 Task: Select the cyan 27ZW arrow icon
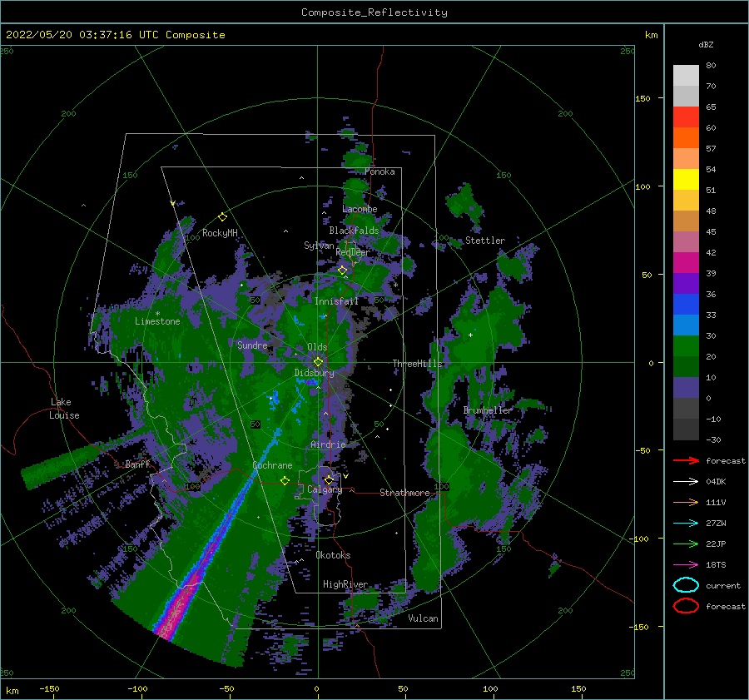click(x=686, y=524)
